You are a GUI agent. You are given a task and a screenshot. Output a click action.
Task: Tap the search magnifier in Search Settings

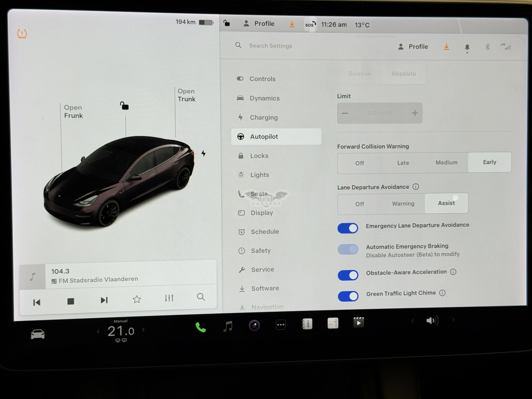pyautogui.click(x=238, y=45)
